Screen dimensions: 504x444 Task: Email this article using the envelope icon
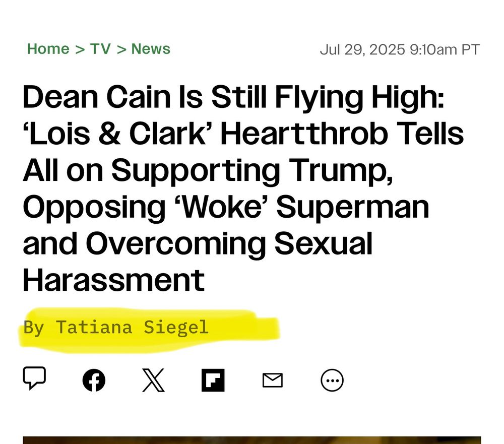(x=272, y=380)
